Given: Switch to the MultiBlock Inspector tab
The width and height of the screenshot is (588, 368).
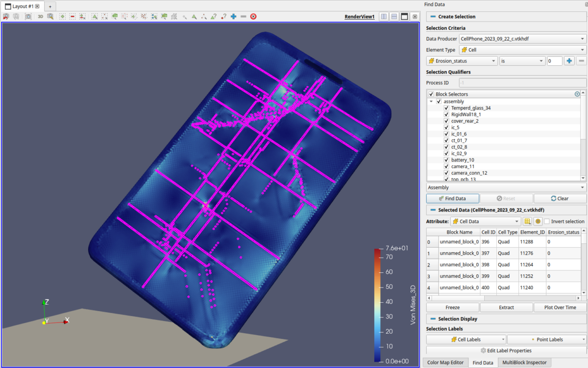Looking at the screenshot, I should pos(524,363).
